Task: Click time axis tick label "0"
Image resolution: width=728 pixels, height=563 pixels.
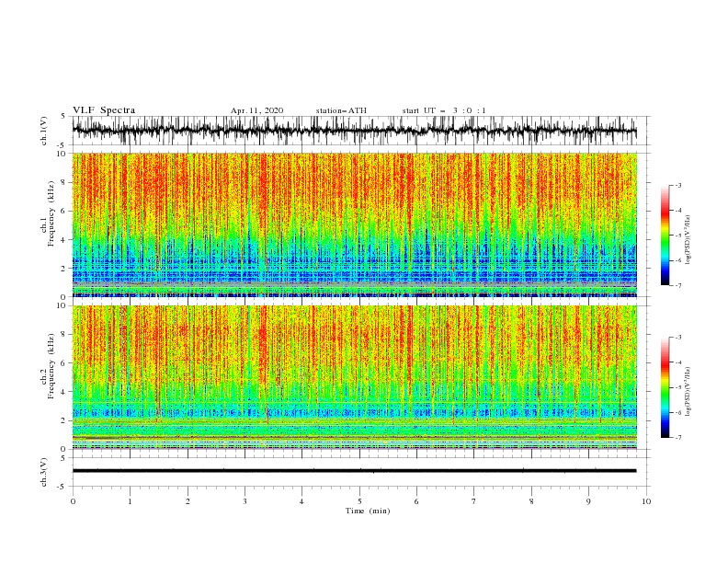Action: click(73, 501)
